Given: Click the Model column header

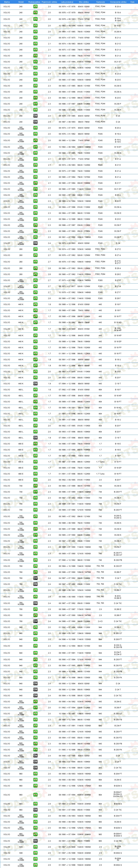Looking at the screenshot, I should tap(21, 2).
